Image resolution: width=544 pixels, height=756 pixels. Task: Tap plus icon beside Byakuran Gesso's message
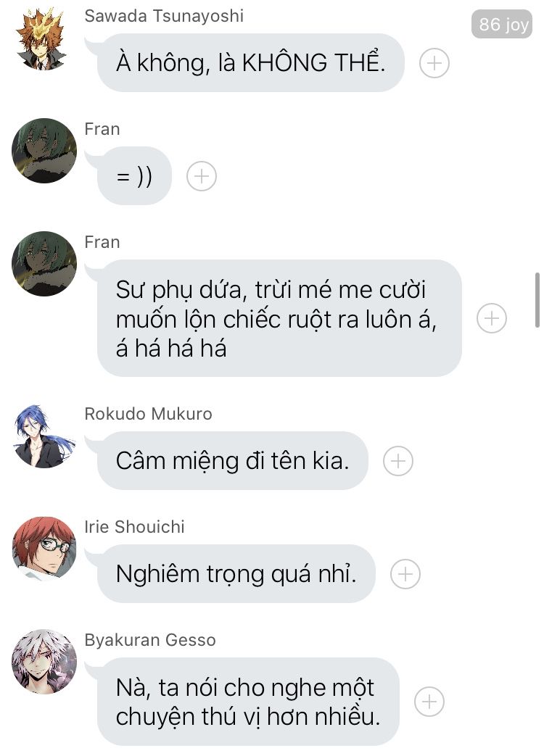tap(429, 702)
